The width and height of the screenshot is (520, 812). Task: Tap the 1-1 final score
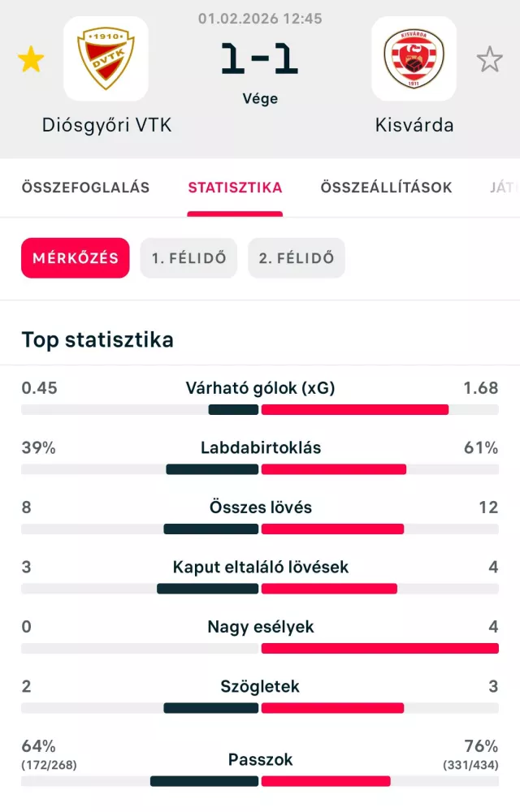point(260,60)
